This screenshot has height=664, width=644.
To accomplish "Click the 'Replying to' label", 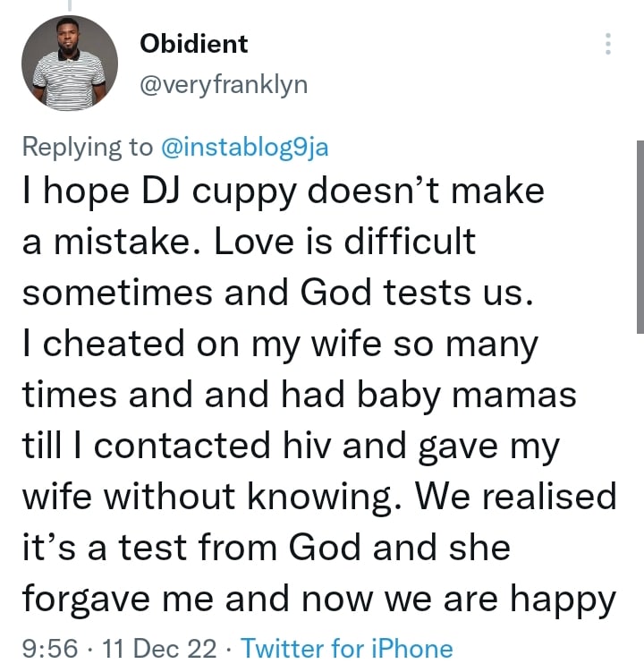I will pyautogui.click(x=88, y=147).
